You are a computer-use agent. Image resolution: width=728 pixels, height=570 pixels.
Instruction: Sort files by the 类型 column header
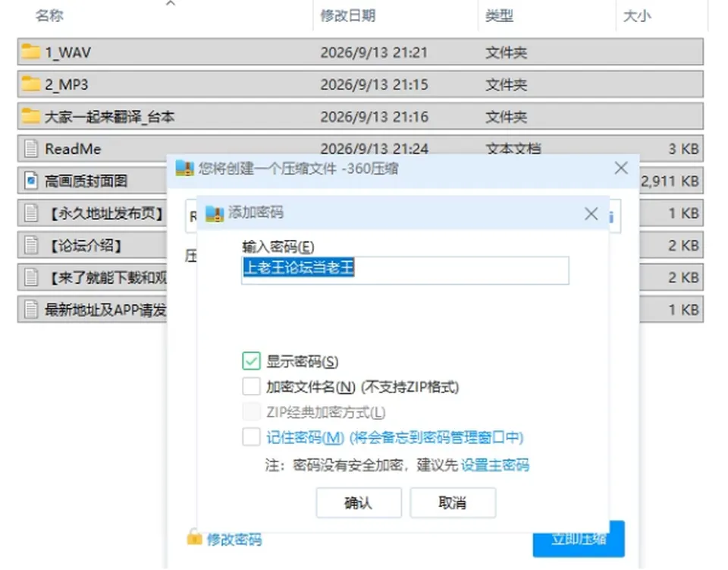click(499, 16)
